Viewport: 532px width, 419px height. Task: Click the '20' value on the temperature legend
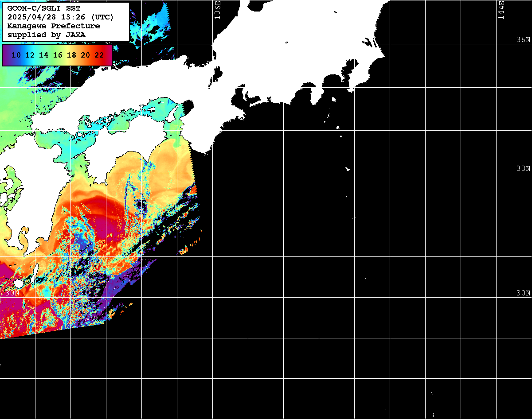(86, 55)
